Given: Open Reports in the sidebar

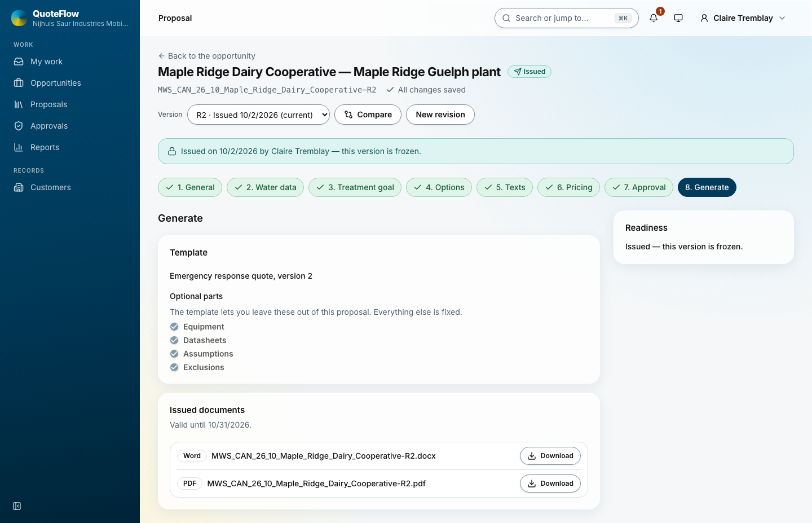Looking at the screenshot, I should click(70, 147).
